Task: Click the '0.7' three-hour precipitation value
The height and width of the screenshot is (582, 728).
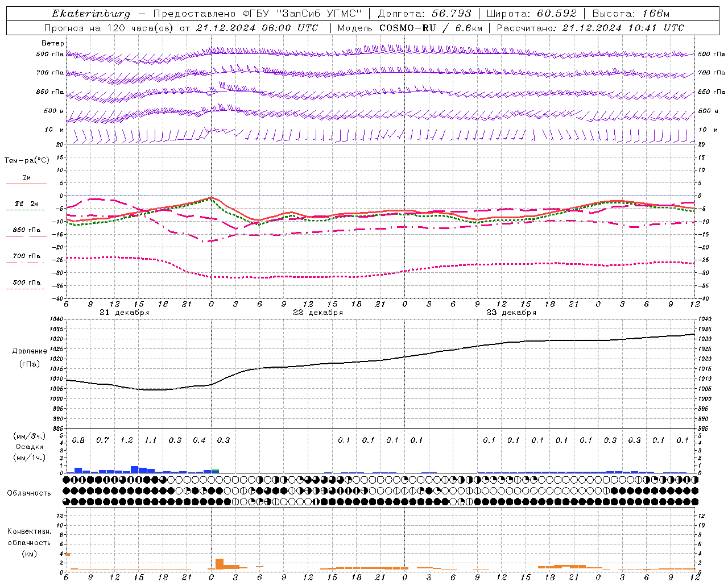Action: [102, 440]
